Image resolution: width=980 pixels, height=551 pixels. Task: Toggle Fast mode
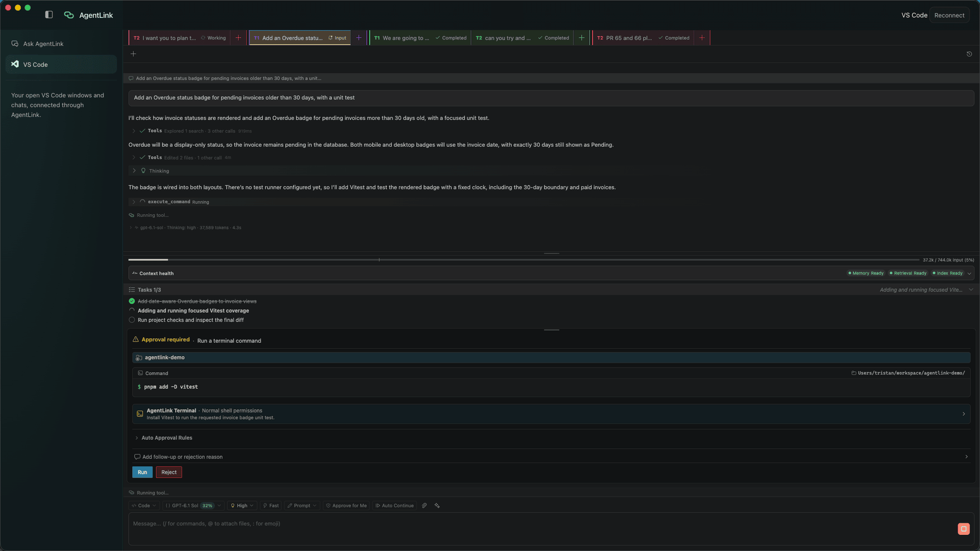[x=271, y=505]
